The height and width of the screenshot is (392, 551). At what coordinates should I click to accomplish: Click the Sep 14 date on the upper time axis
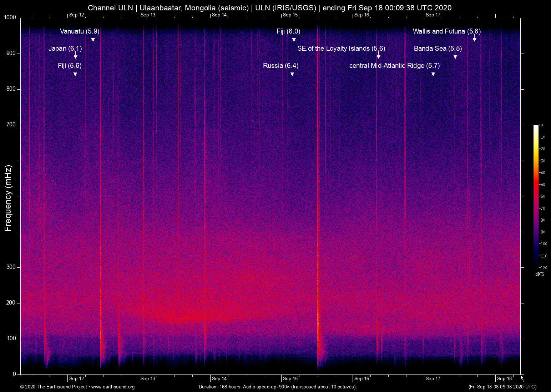(219, 15)
